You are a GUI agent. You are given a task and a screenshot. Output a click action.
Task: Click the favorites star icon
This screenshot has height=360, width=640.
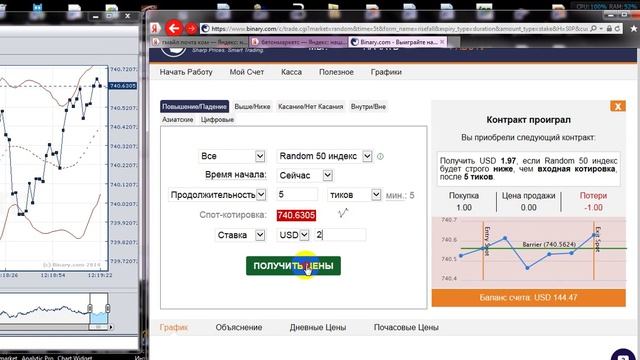(x=634, y=29)
